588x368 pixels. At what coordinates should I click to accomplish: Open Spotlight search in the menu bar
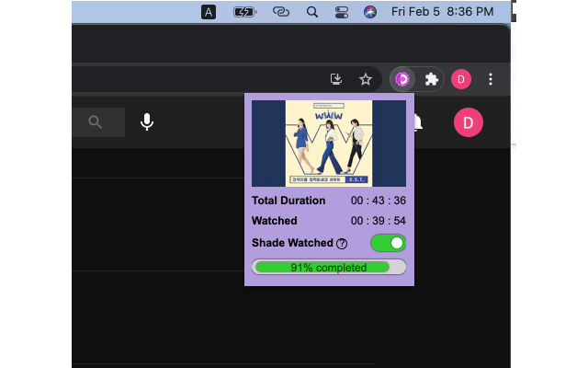[312, 12]
